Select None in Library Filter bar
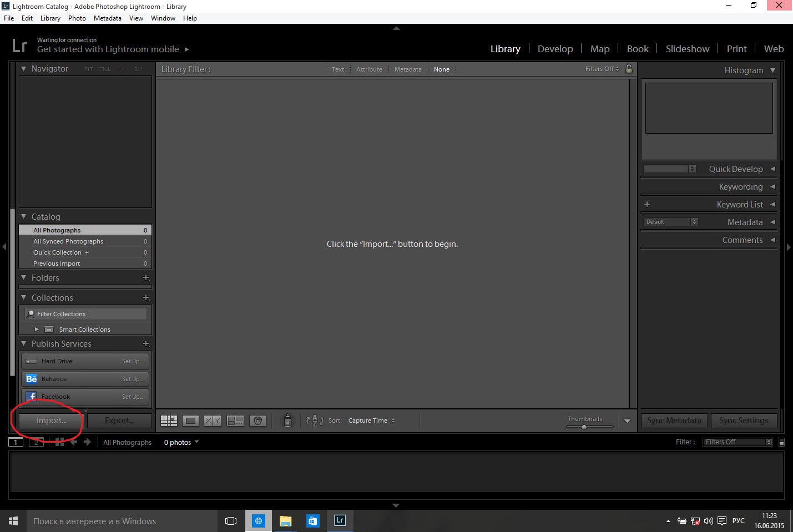 (x=442, y=69)
